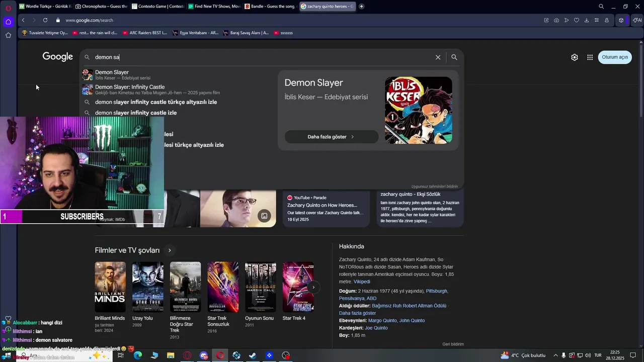This screenshot has height=362, width=644.
Task: Switch to the Find New TV Shows tab
Action: click(214, 7)
